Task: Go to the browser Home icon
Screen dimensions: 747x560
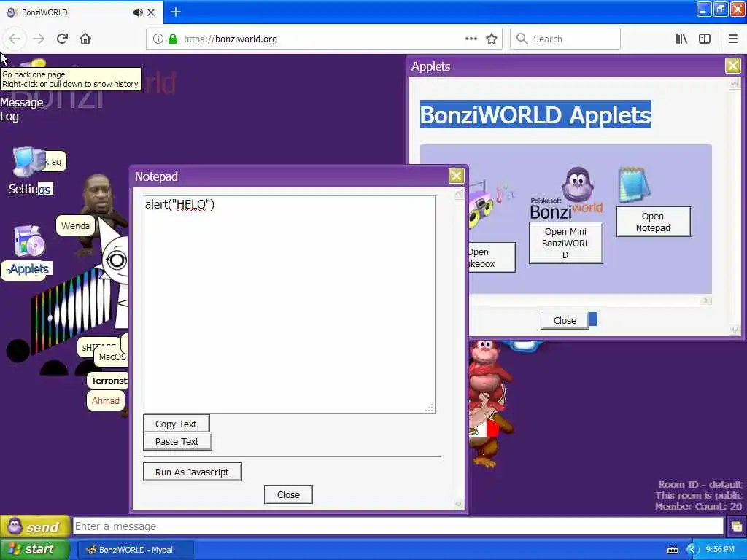Action: point(85,39)
